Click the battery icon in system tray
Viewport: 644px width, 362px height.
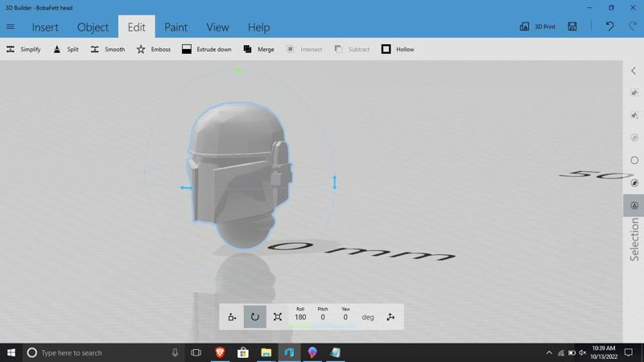572,352
